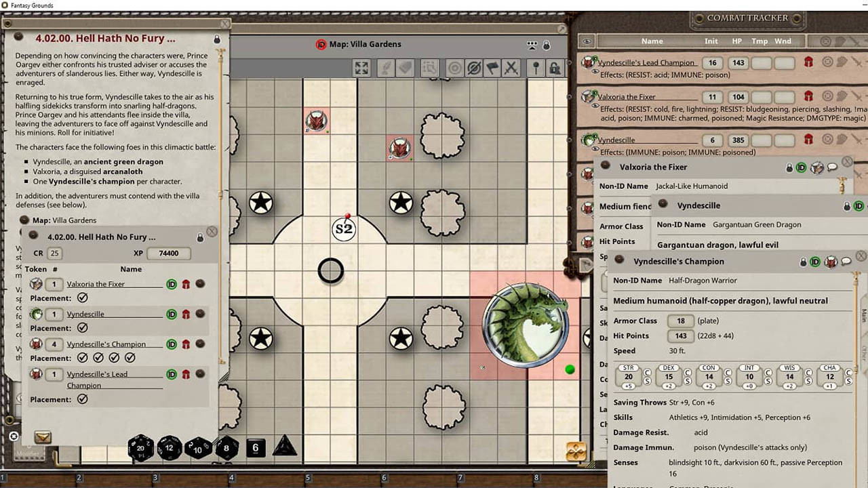Toggle the faction helmet on Valxoria the Fixer row
The height and width of the screenshot is (488, 868).
point(807,96)
